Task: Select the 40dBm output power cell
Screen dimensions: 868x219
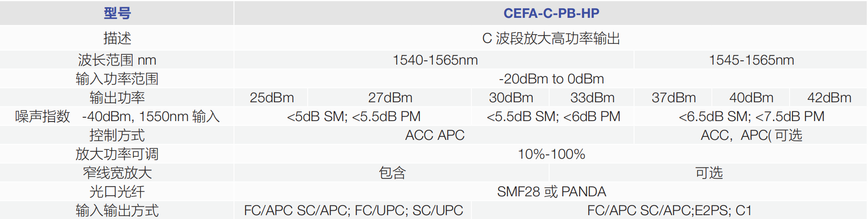Action: coord(751,97)
